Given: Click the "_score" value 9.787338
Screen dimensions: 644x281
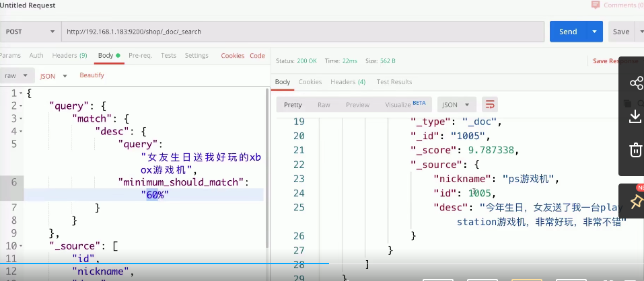Looking at the screenshot, I should tap(491, 150).
